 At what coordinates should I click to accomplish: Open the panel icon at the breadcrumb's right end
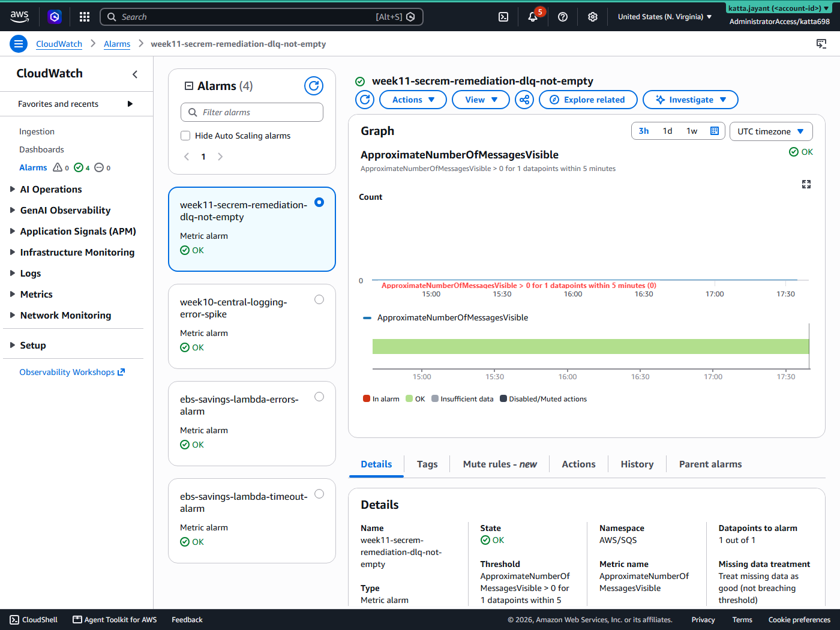pyautogui.click(x=821, y=44)
